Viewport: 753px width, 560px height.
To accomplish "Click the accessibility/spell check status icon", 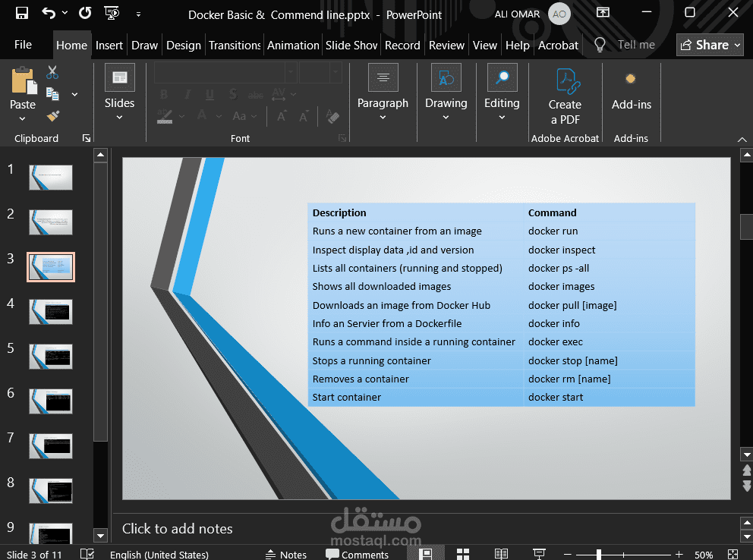I will (x=87, y=554).
